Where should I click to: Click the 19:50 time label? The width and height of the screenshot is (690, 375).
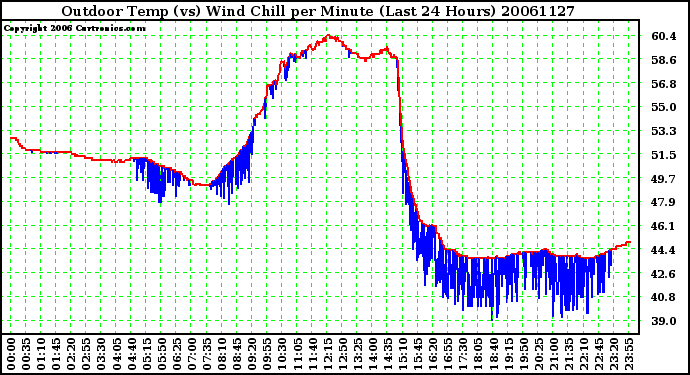(x=523, y=354)
